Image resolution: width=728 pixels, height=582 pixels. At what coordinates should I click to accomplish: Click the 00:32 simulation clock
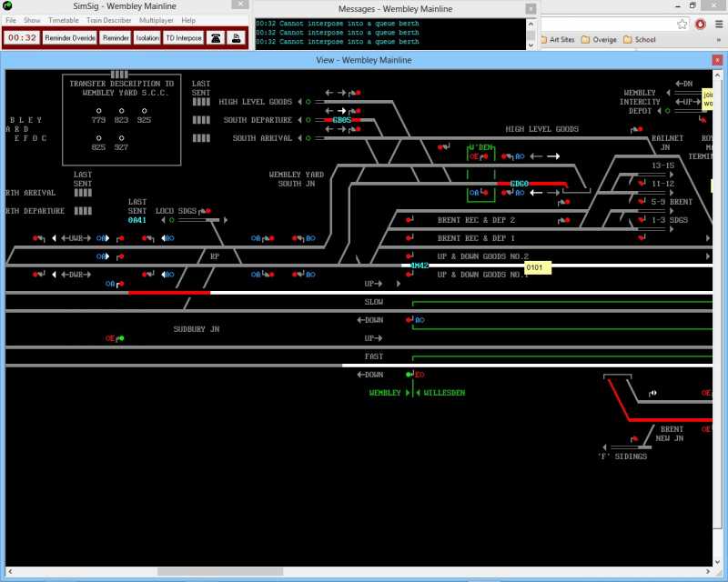coord(22,38)
